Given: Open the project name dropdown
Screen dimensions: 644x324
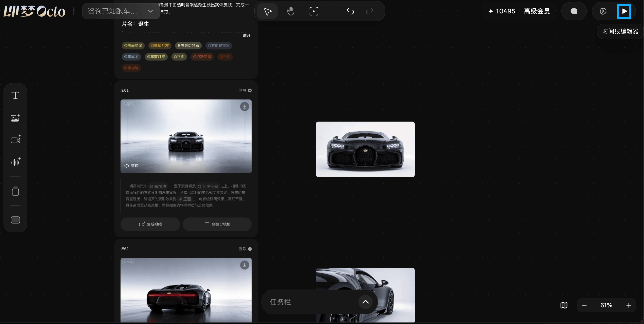Looking at the screenshot, I should [x=121, y=11].
